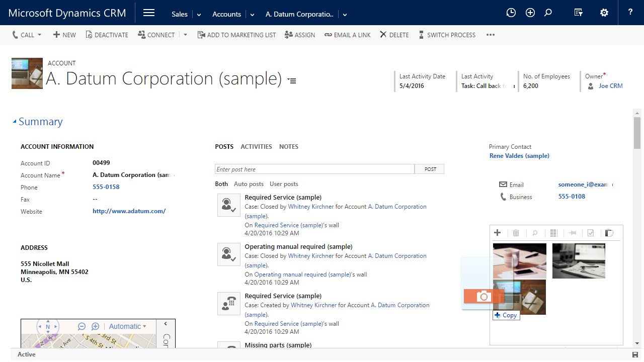
Task: Click the gallery trash delete icon
Action: click(x=516, y=233)
